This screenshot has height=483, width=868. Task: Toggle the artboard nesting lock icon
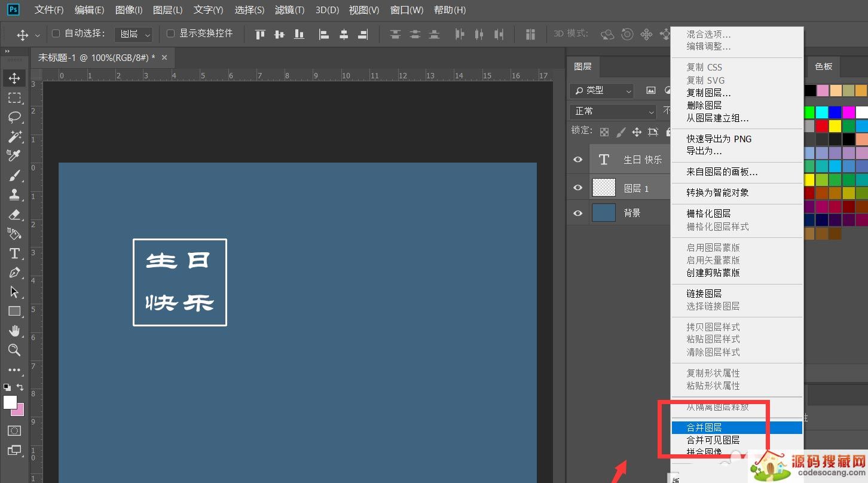coord(653,132)
